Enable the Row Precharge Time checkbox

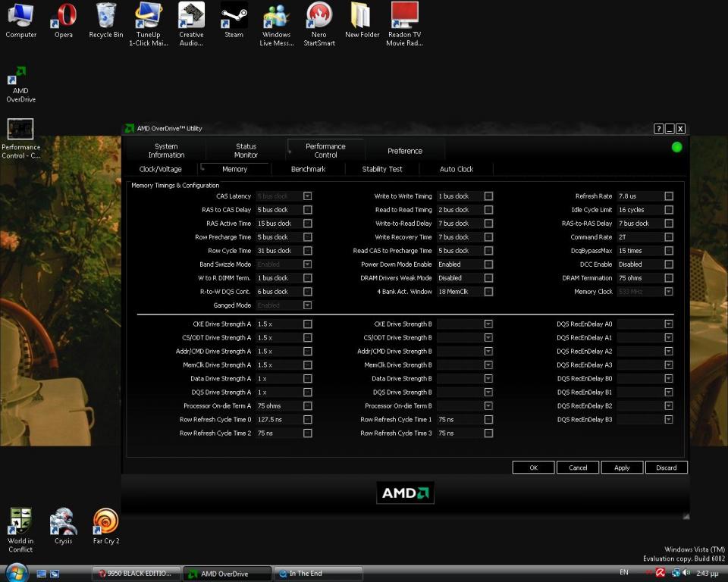[307, 237]
